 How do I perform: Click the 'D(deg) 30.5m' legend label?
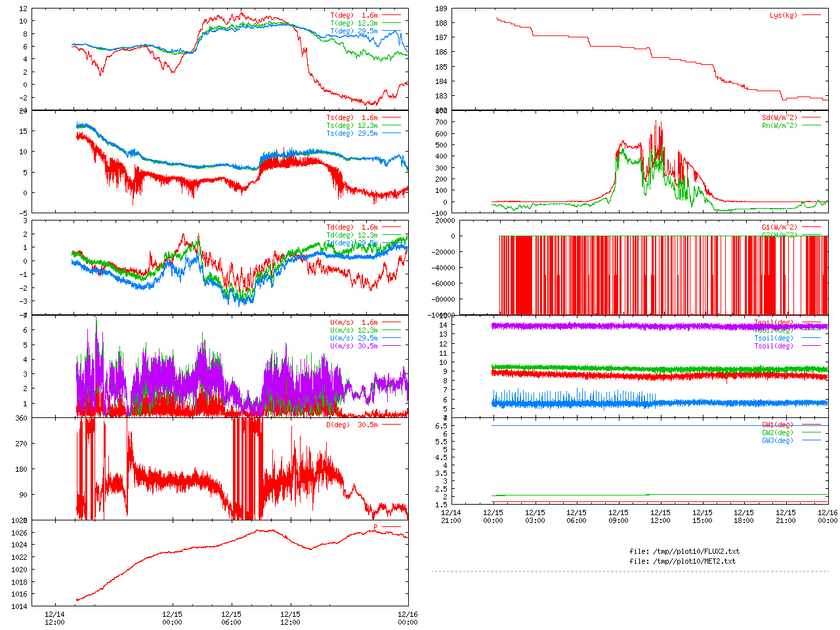click(352, 425)
